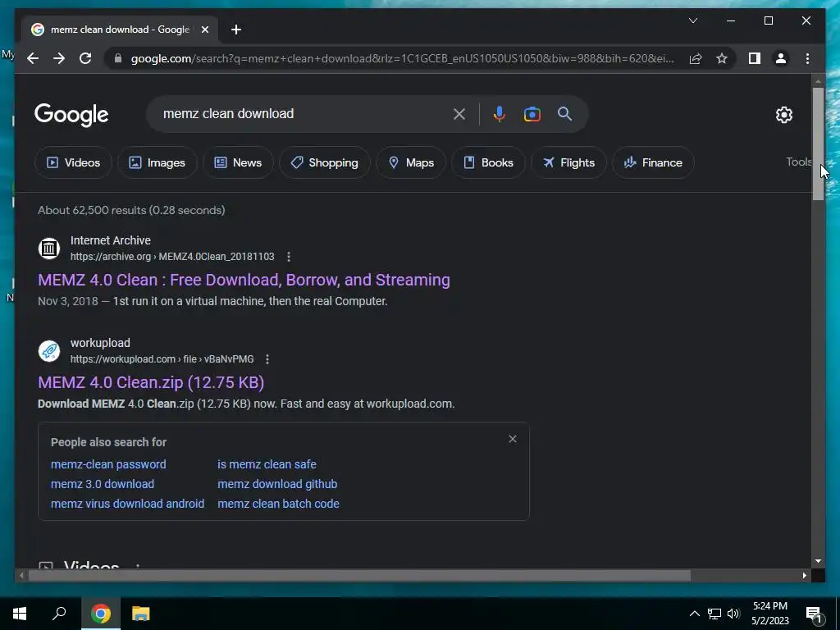Filter results by News

[x=238, y=162]
